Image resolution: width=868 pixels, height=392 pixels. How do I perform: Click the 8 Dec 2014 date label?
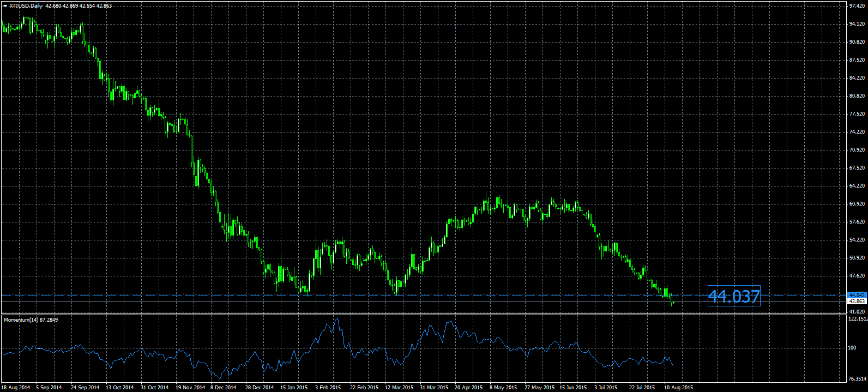[224, 388]
